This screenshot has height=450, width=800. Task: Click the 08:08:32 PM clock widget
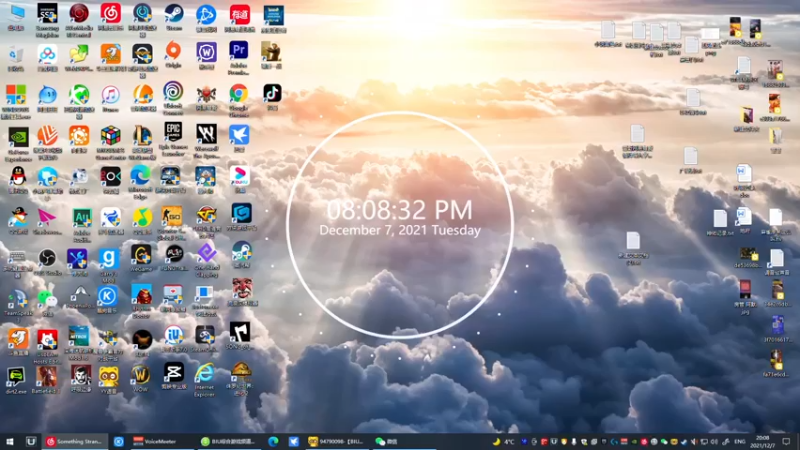click(399, 210)
